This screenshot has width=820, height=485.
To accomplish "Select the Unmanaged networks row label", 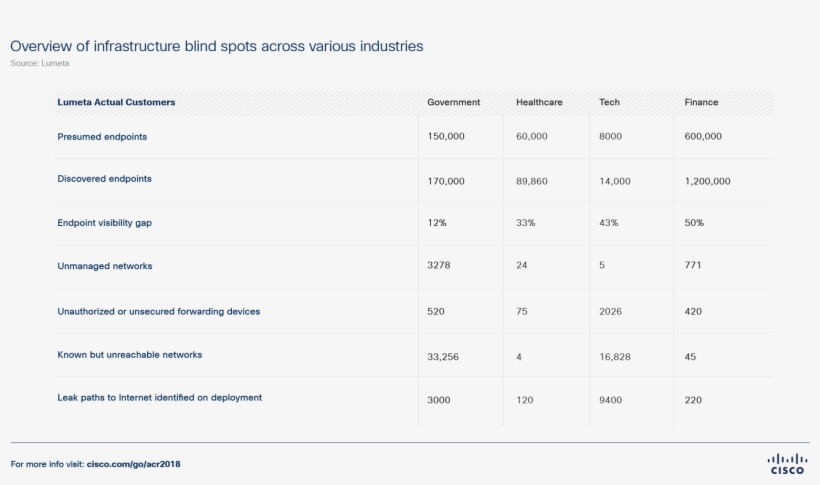I will coord(104,266).
